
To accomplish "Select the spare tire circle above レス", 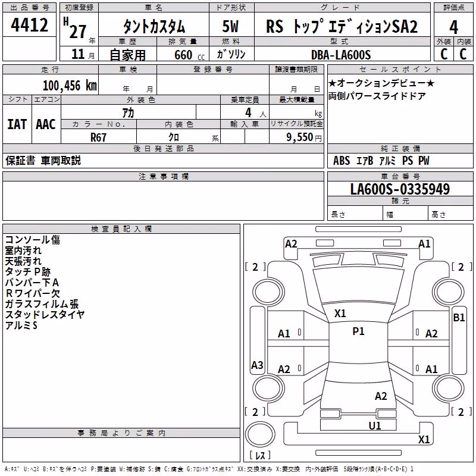I will coord(260,434).
